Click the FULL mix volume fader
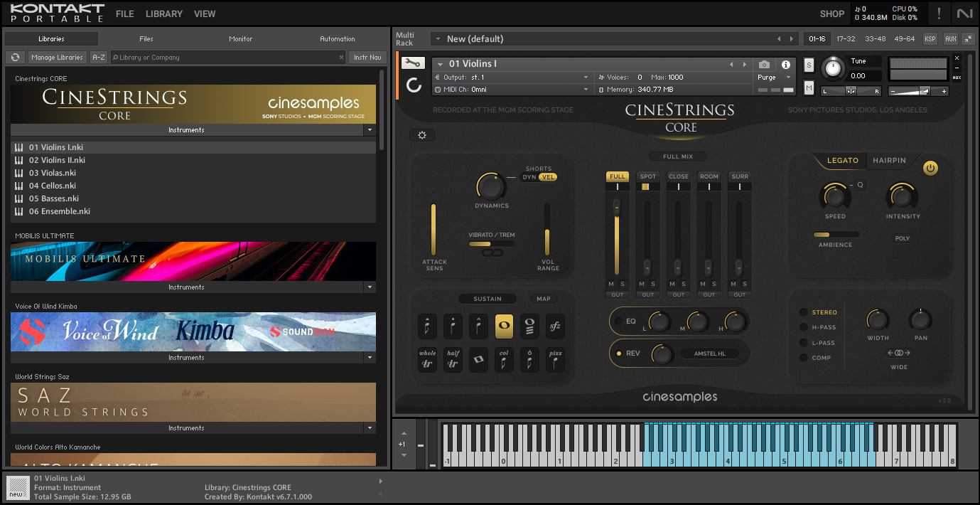Screen dimensions: 980x505 click(x=617, y=208)
